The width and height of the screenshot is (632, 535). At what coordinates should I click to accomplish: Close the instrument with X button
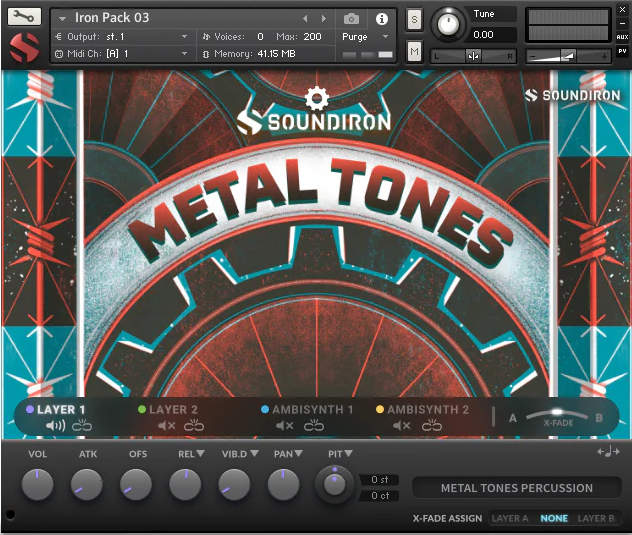coord(622,10)
